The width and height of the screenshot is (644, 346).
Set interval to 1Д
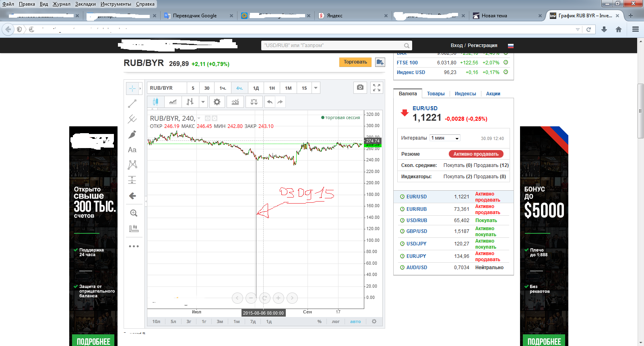[x=256, y=88]
